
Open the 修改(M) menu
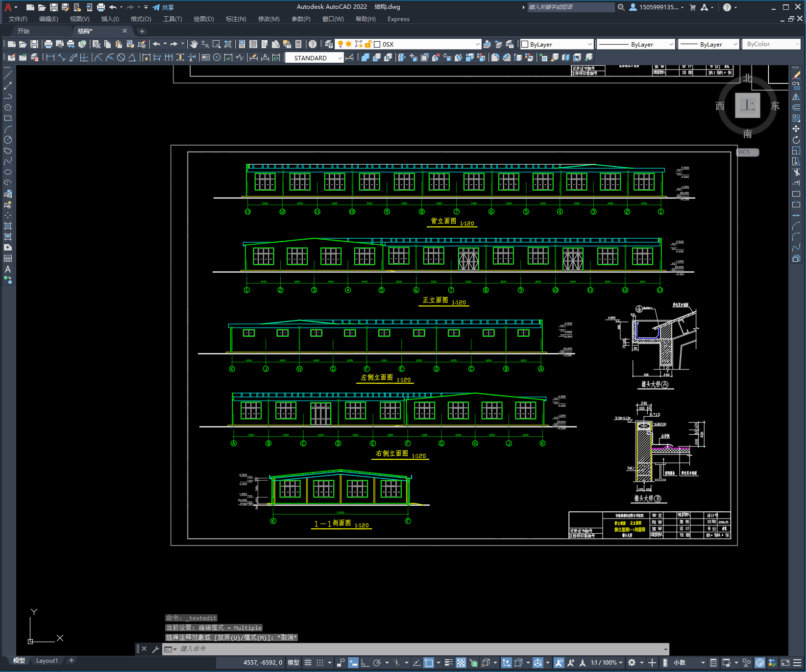pyautogui.click(x=269, y=19)
